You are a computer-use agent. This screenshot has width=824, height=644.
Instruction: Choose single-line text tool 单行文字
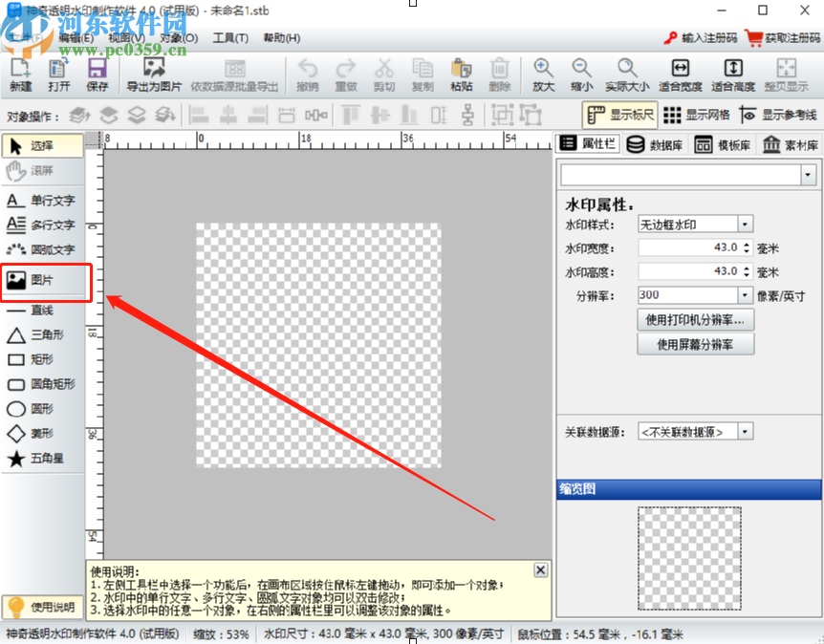43,200
